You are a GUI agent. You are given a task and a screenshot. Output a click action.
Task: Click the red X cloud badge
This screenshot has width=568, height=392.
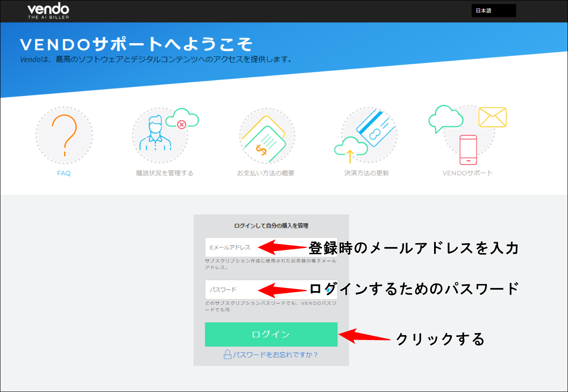point(182,124)
